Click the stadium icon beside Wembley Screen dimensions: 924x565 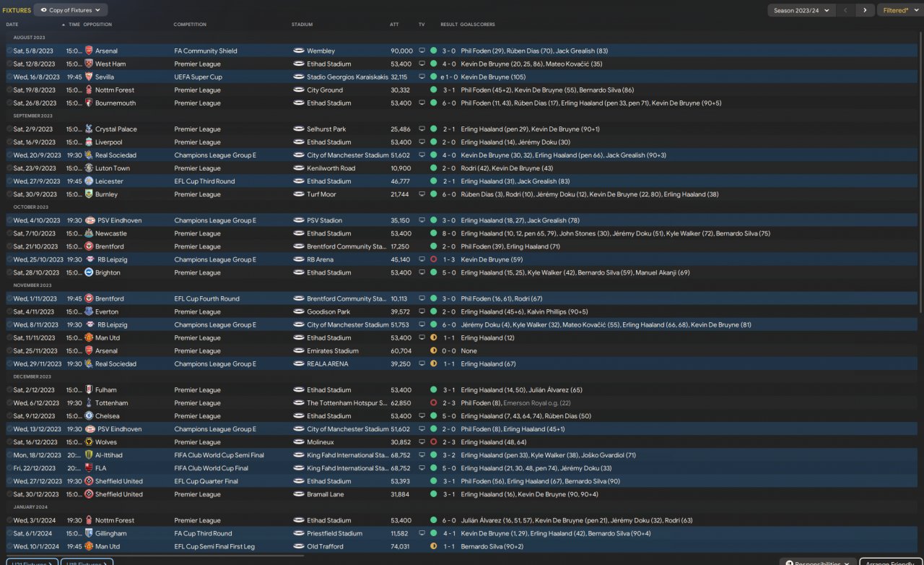click(x=299, y=51)
